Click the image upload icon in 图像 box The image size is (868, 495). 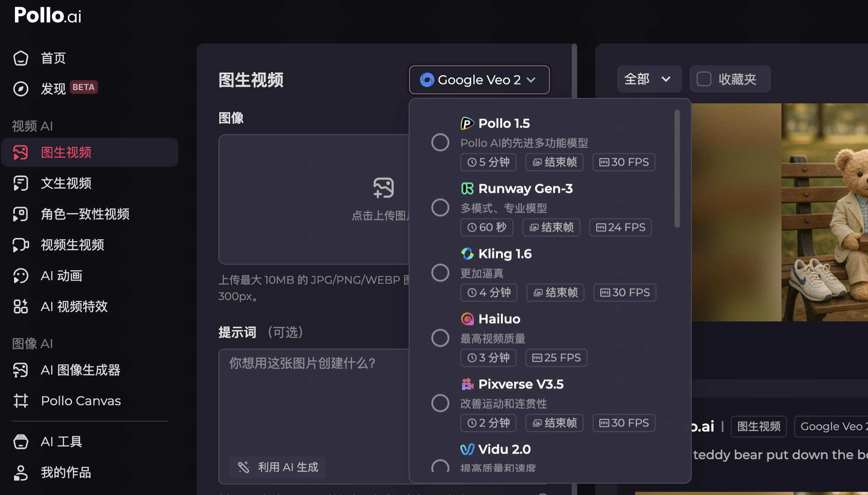(383, 188)
